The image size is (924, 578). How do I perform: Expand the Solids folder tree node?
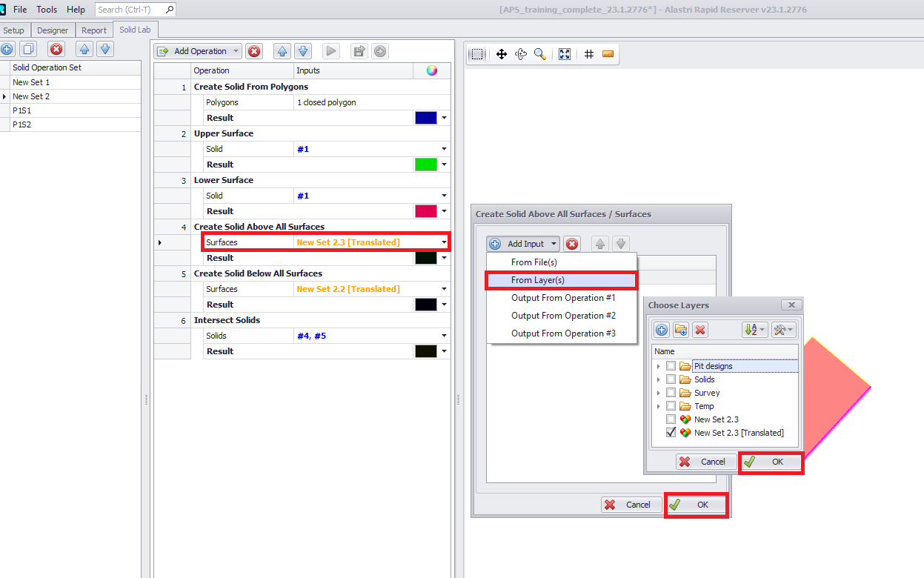pos(658,379)
